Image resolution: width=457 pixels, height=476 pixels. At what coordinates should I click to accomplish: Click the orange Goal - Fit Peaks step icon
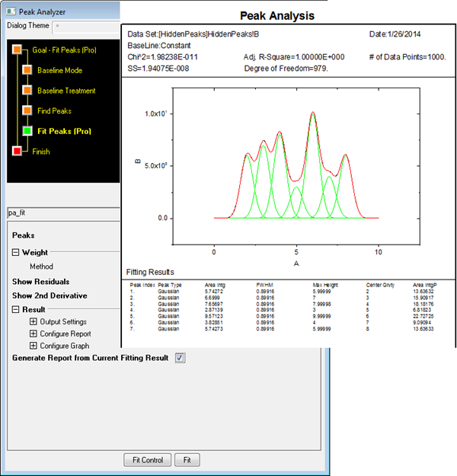[17, 50]
